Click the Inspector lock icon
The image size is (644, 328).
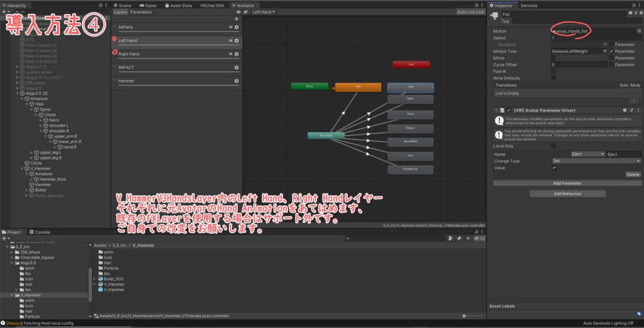pos(634,5)
